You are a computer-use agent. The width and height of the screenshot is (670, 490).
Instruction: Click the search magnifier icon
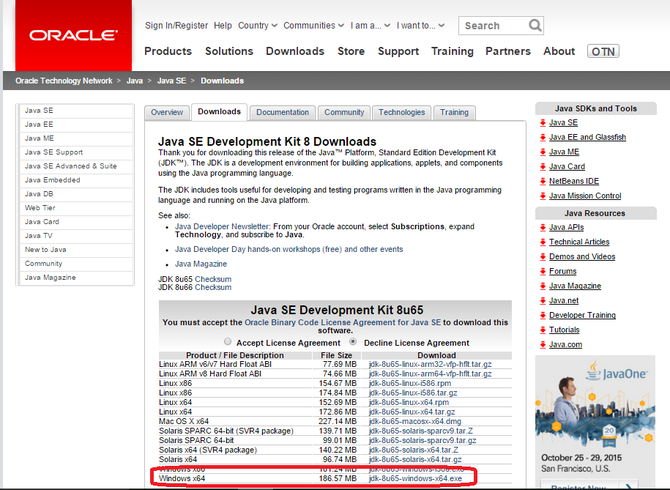535,25
